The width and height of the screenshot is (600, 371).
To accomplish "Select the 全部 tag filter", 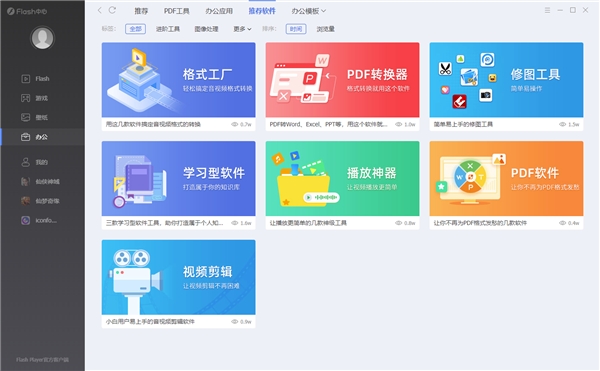I will point(135,29).
